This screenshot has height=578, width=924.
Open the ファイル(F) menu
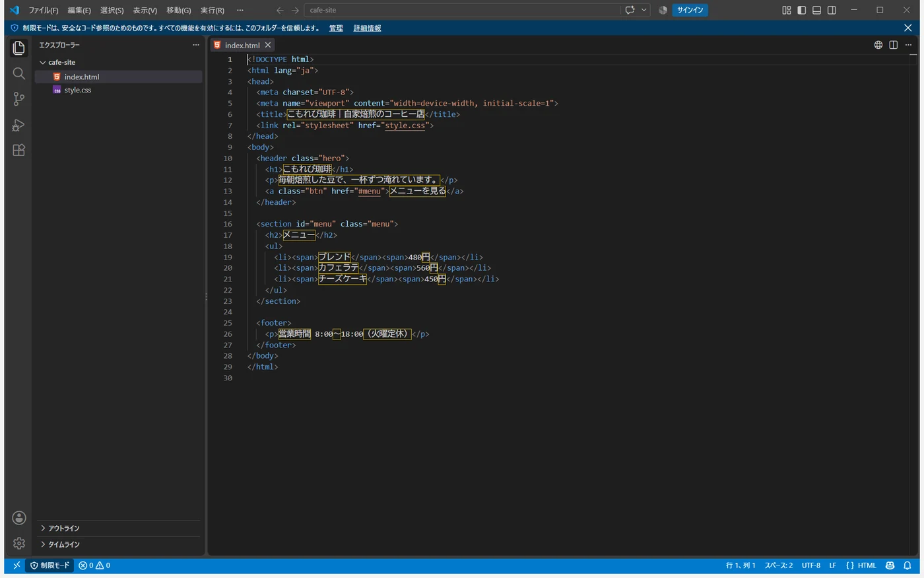[x=43, y=10]
